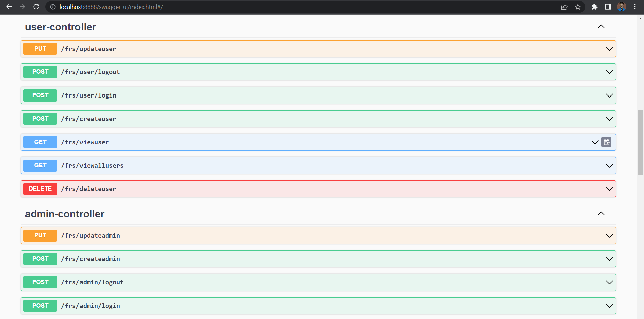Open the admin-controller heading link
Viewport: 644px width, 319px height.
pyautogui.click(x=65, y=214)
